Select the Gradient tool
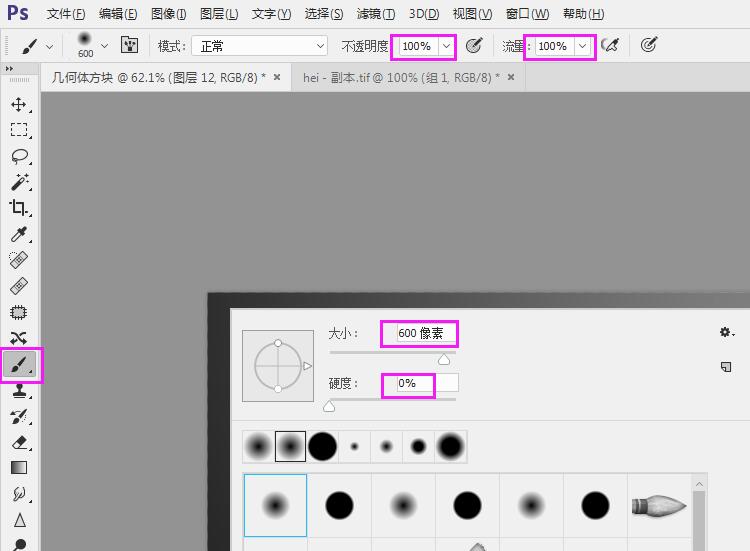 [19, 467]
